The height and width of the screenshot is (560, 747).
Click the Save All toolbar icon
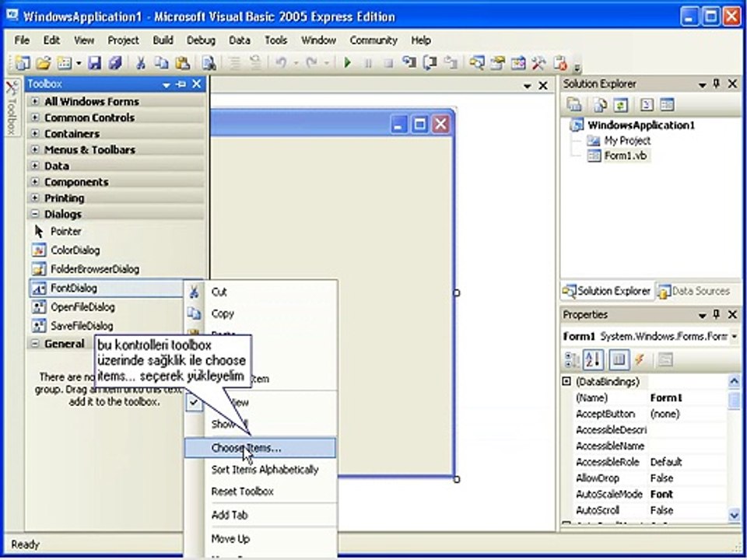115,63
